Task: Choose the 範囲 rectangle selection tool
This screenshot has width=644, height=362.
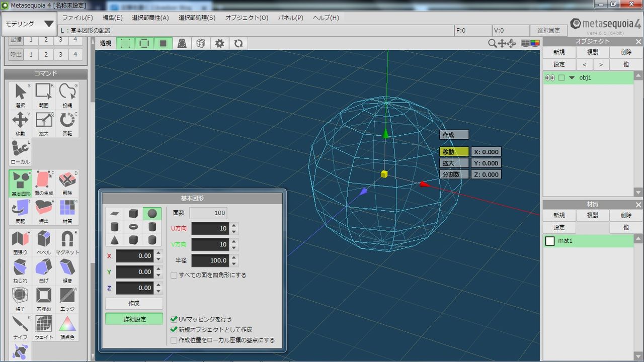Action: pyautogui.click(x=44, y=96)
